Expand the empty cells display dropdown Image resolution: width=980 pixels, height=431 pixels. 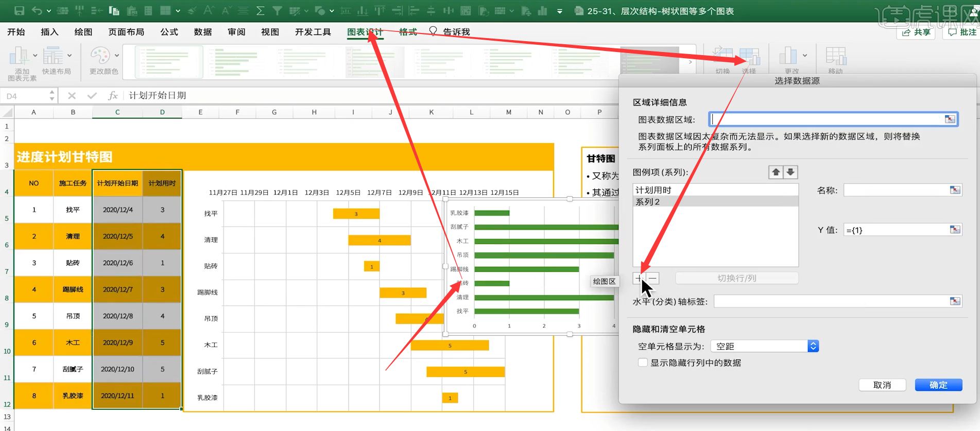[813, 347]
